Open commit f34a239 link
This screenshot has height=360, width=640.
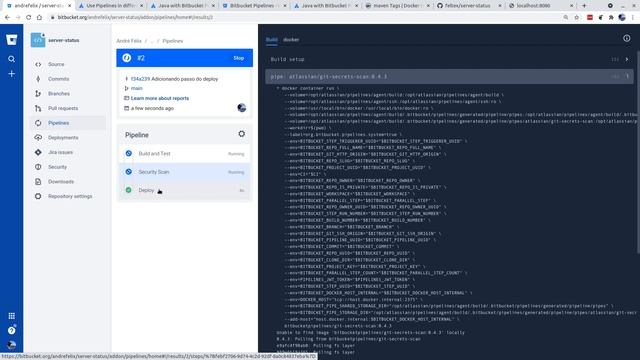click(x=140, y=79)
